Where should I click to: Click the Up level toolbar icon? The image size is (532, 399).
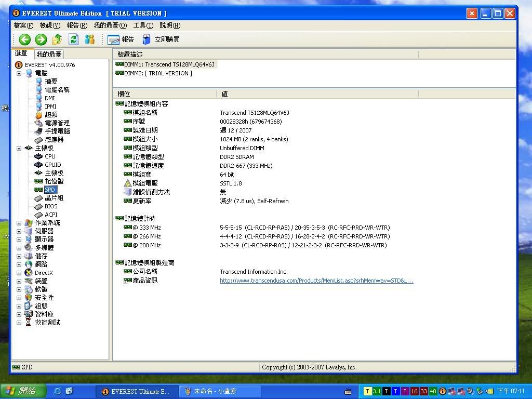(x=57, y=39)
